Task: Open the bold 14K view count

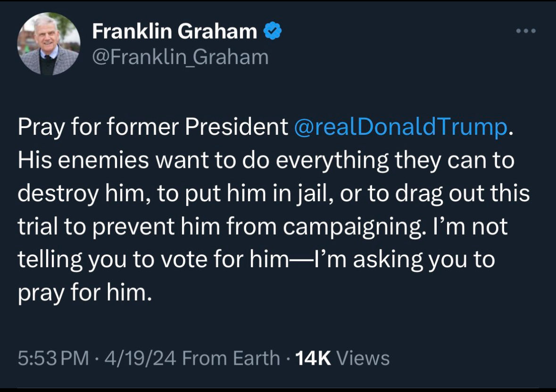Action: pyautogui.click(x=313, y=358)
